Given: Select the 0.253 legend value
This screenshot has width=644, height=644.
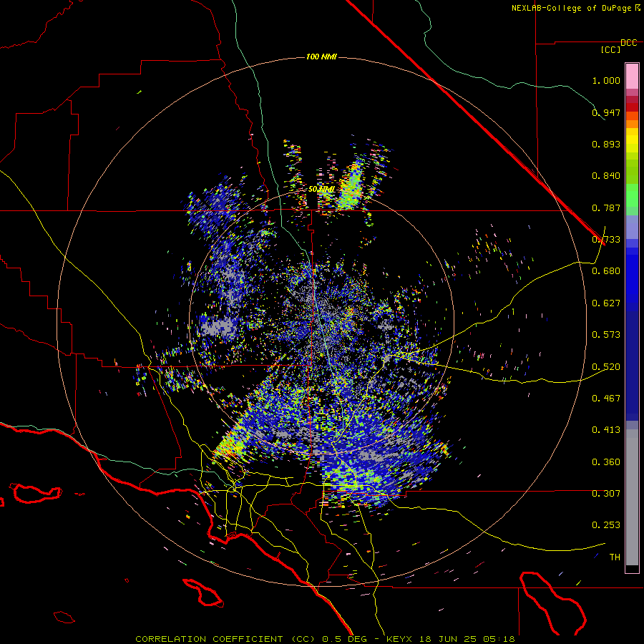Looking at the screenshot, I should (x=606, y=525).
